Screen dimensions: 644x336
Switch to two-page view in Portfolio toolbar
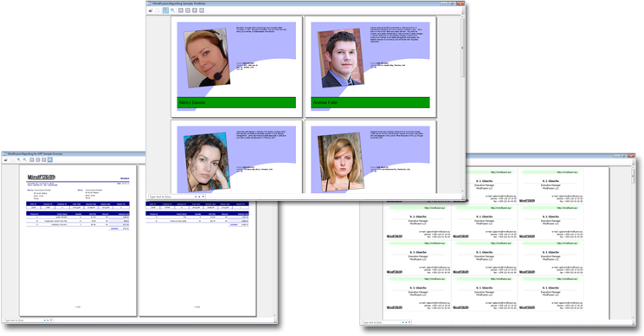[202, 10]
